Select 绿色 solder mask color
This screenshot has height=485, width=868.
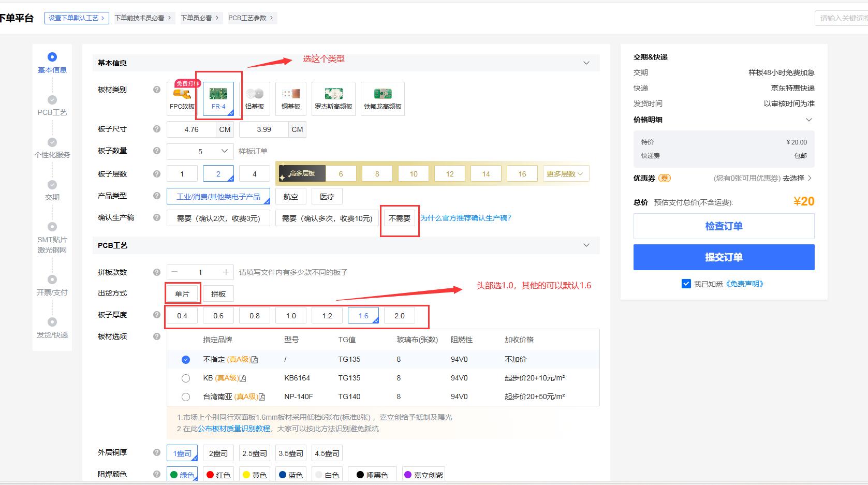click(x=182, y=475)
